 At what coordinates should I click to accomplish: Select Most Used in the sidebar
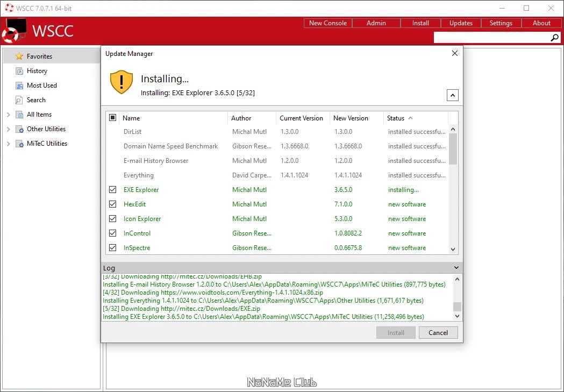point(52,85)
